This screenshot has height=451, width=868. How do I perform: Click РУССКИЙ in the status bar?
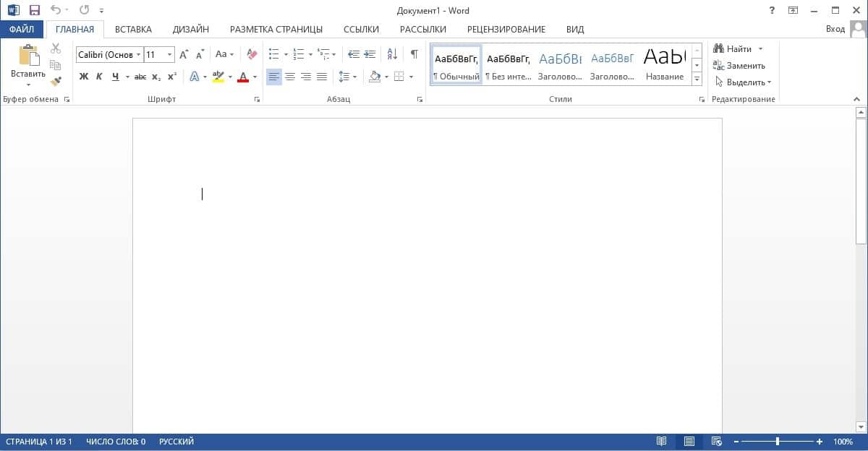coord(175,441)
